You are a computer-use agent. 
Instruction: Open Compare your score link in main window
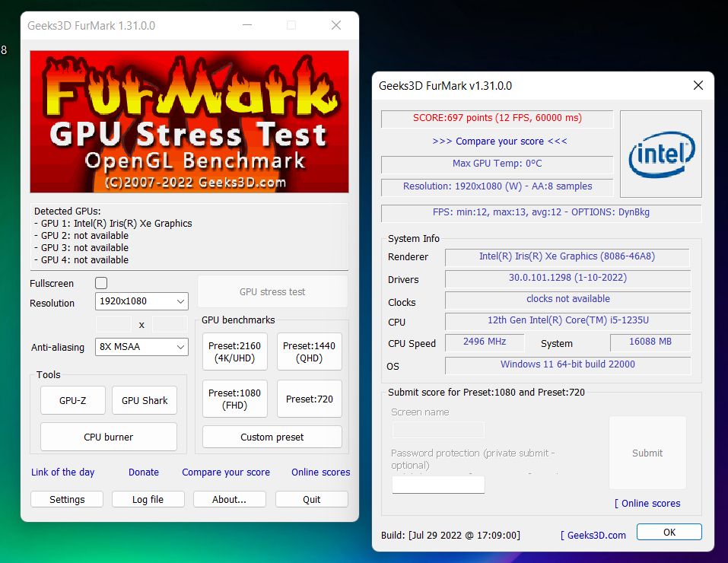(x=226, y=472)
